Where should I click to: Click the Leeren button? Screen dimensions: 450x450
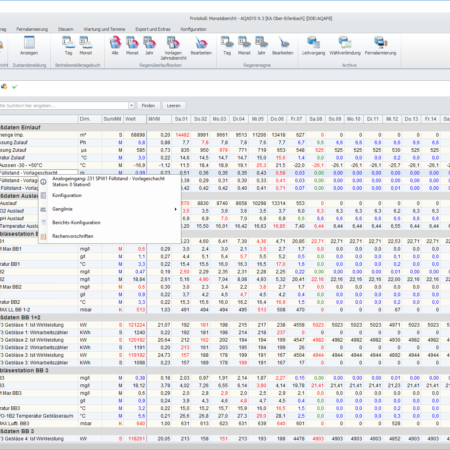174,106
